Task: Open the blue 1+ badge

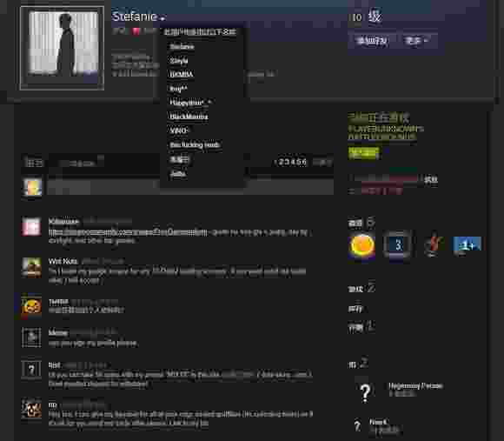Action: (x=467, y=244)
